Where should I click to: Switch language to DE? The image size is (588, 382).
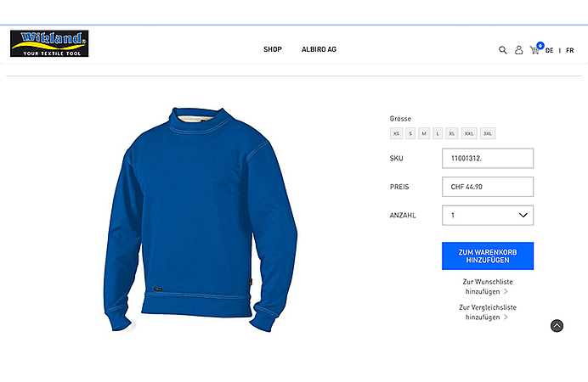[x=550, y=50]
